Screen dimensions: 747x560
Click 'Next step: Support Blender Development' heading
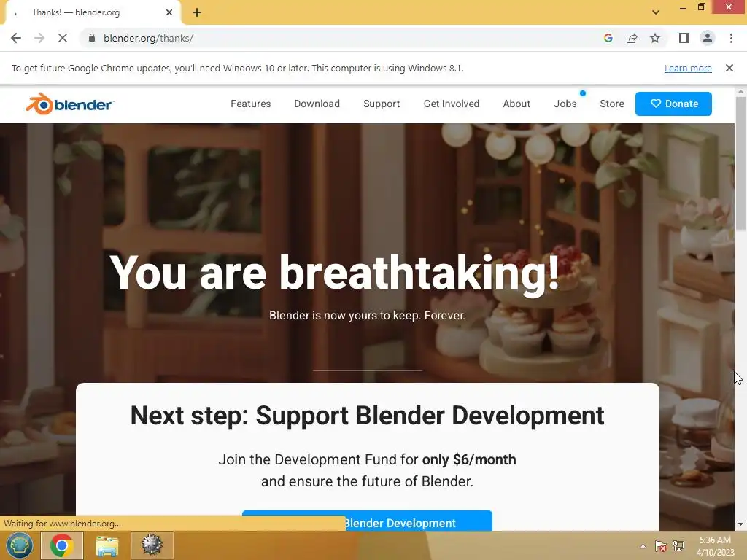368,415
